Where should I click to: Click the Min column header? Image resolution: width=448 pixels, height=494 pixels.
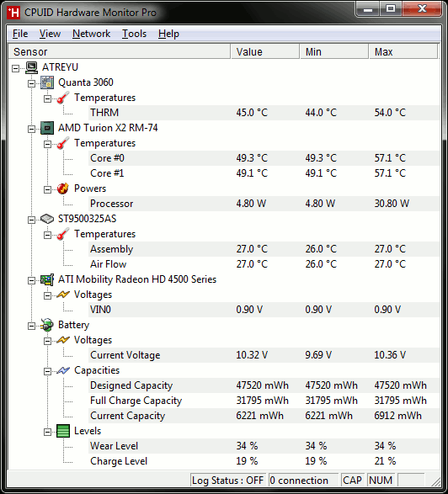tap(334, 51)
